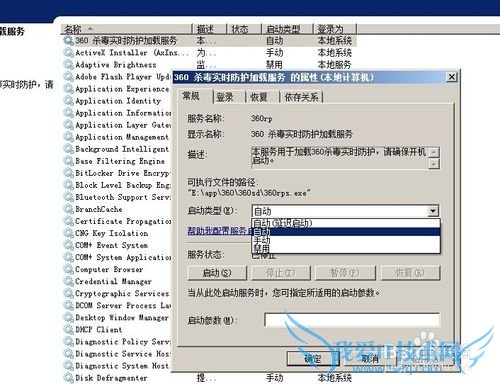Screen dimensions: 500x384
Task: Click description box scroll up arrow
Action: click(x=433, y=152)
